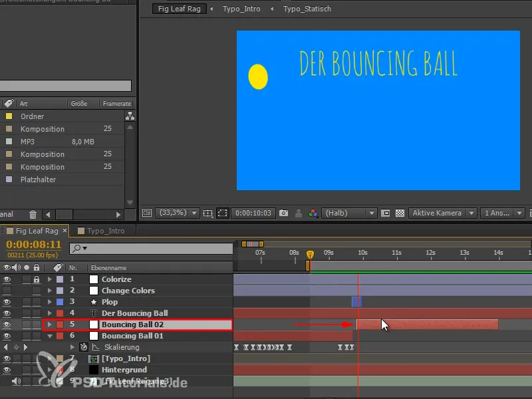Click the star shape icon of Plop layer
The height and width of the screenshot is (399, 532).
(x=94, y=302)
